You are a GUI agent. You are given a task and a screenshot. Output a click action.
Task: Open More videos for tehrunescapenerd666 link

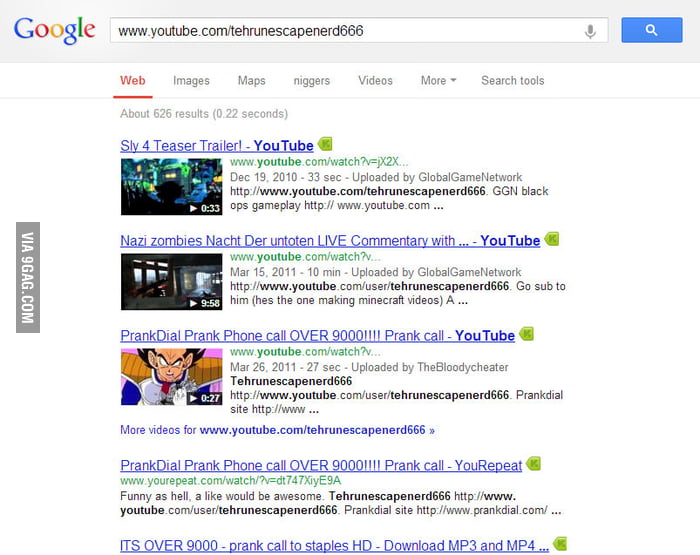point(277,430)
